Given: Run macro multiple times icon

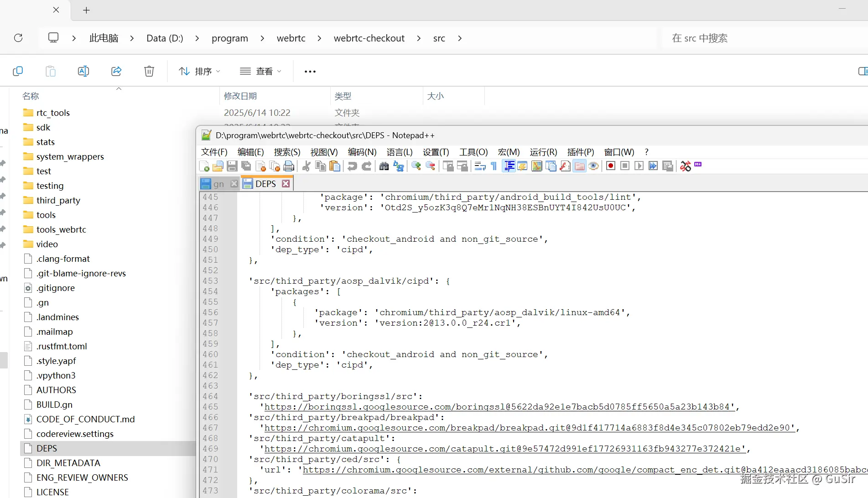Looking at the screenshot, I should [653, 166].
